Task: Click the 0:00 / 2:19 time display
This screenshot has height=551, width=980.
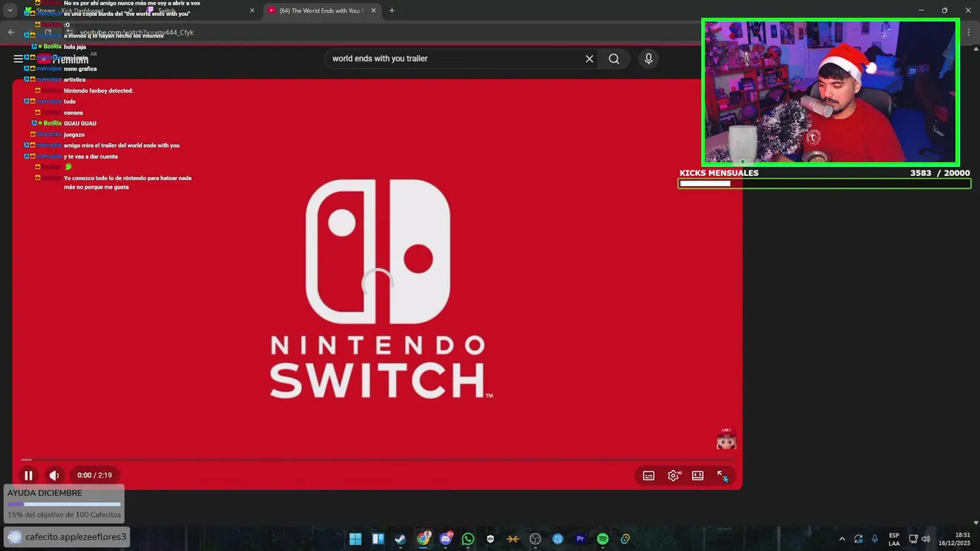Action: point(94,475)
